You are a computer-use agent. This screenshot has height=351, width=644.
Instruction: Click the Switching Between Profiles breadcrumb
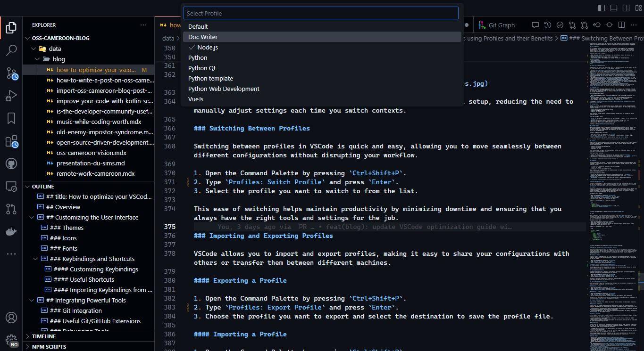[x=602, y=38]
